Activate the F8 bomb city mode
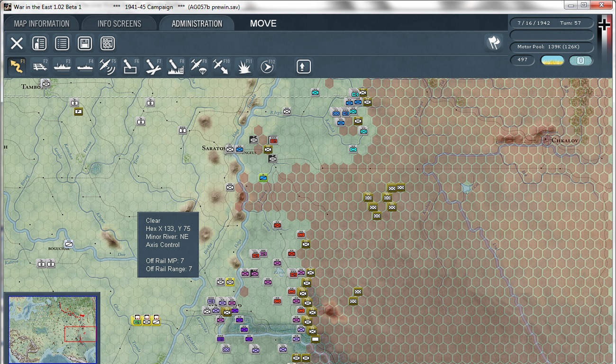This screenshot has height=364, width=616. (x=176, y=66)
